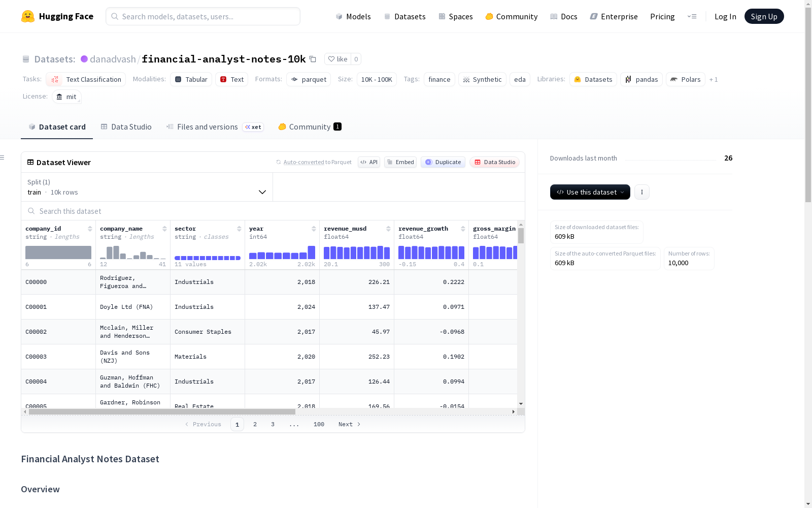This screenshot has height=508, width=812.
Task: Open the Docs navigation item
Action: 564,16
